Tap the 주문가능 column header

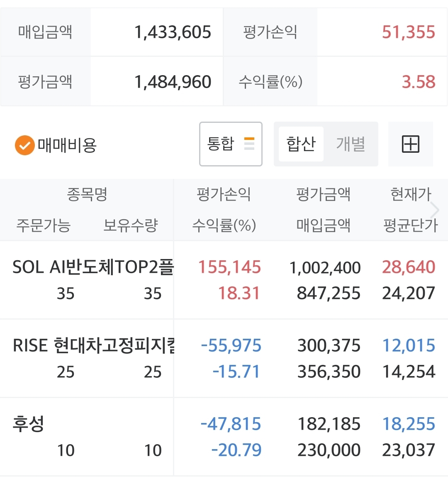(x=44, y=225)
